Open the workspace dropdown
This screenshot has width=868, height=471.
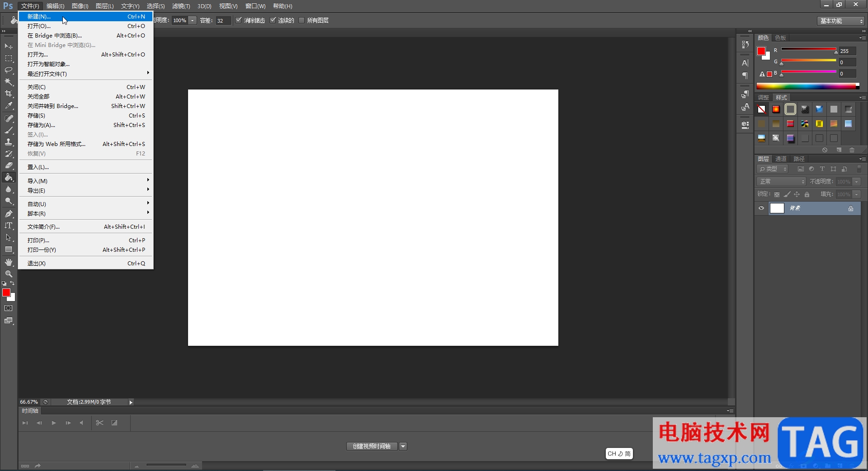[840, 21]
